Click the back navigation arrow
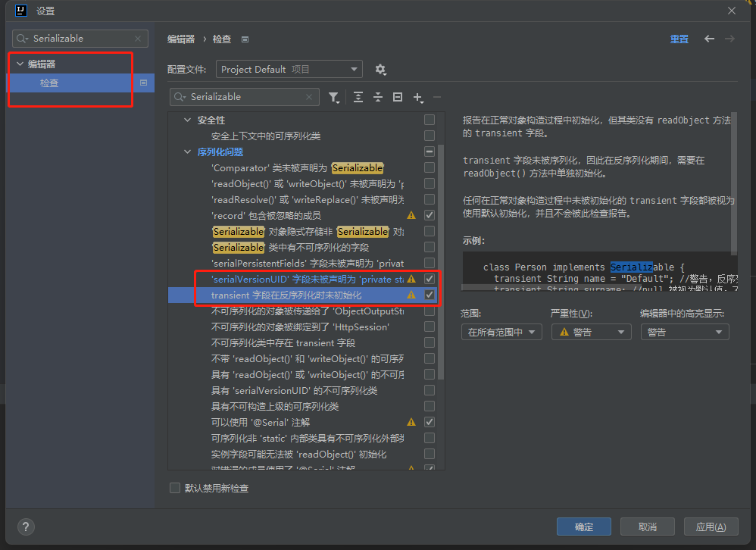Viewport: 756px width, 550px height. coord(709,39)
